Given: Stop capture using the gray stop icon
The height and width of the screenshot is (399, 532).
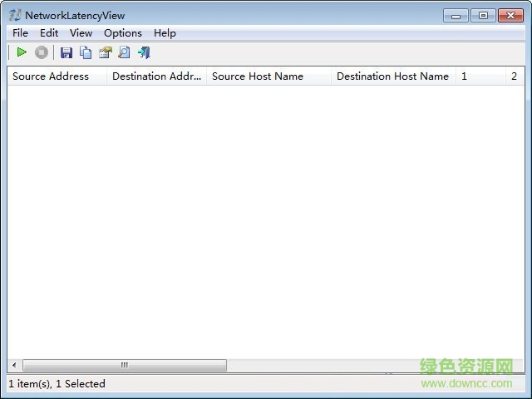Looking at the screenshot, I should point(42,52).
